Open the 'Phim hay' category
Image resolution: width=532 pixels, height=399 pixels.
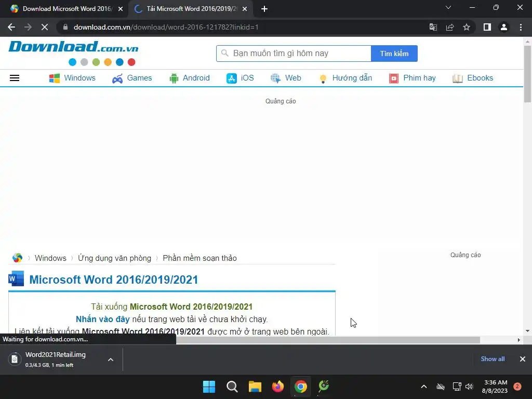[x=412, y=78]
